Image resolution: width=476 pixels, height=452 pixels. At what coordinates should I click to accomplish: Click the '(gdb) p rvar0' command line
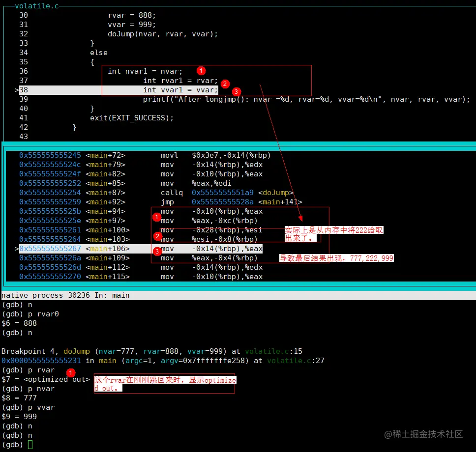pyautogui.click(x=30, y=314)
